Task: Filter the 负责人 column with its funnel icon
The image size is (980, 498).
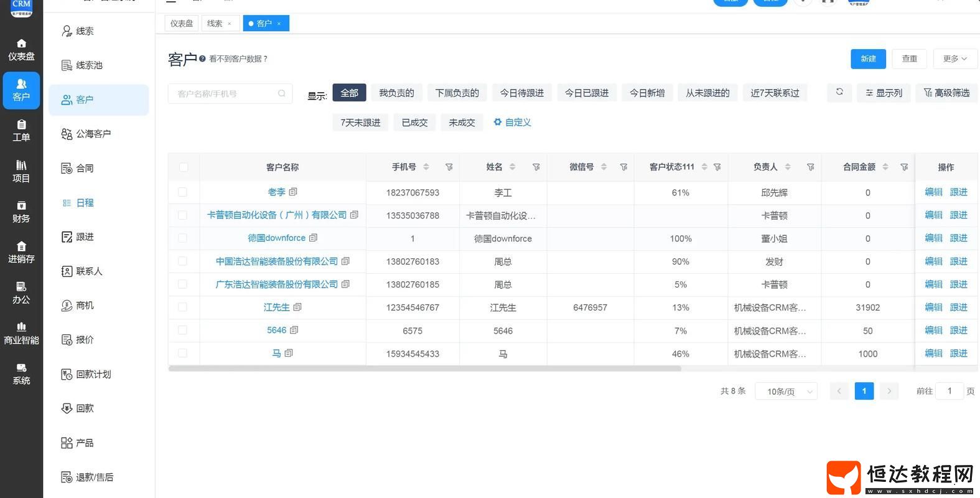Action: [810, 167]
